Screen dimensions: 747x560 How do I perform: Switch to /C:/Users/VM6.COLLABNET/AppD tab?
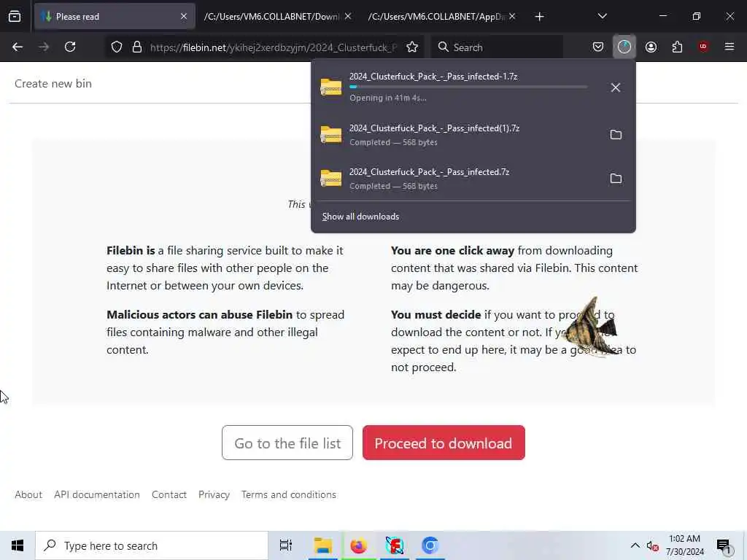point(441,17)
